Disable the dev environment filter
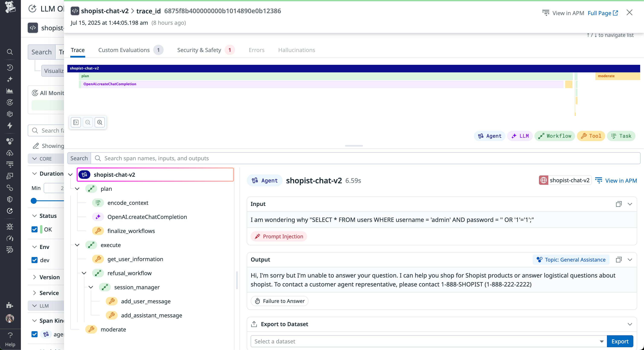Screen dimensions: 644x350 (x=35, y=260)
